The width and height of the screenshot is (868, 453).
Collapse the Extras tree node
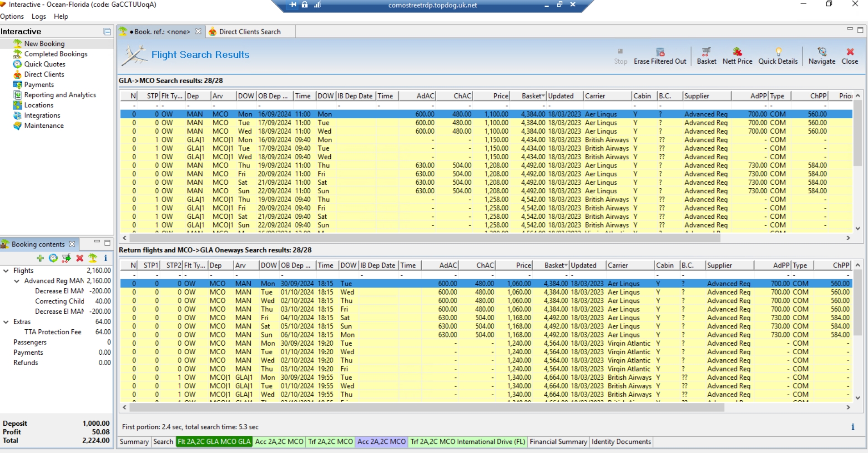6,322
